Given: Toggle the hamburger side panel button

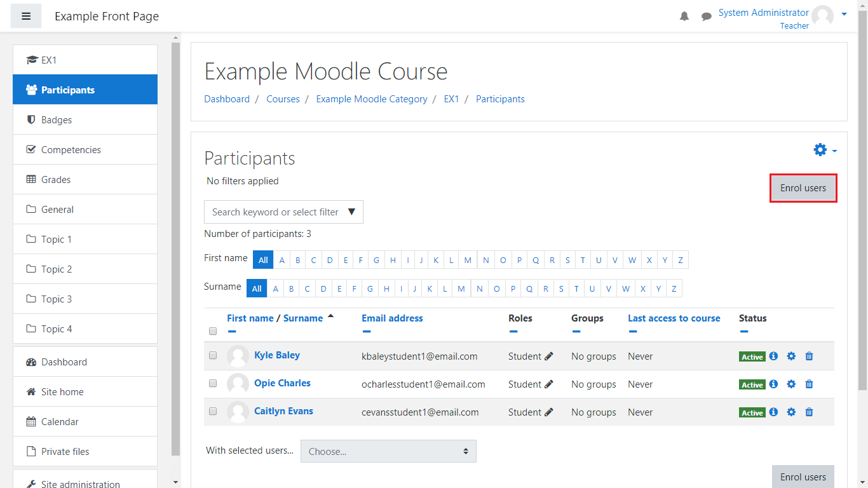Looking at the screenshot, I should (x=26, y=17).
